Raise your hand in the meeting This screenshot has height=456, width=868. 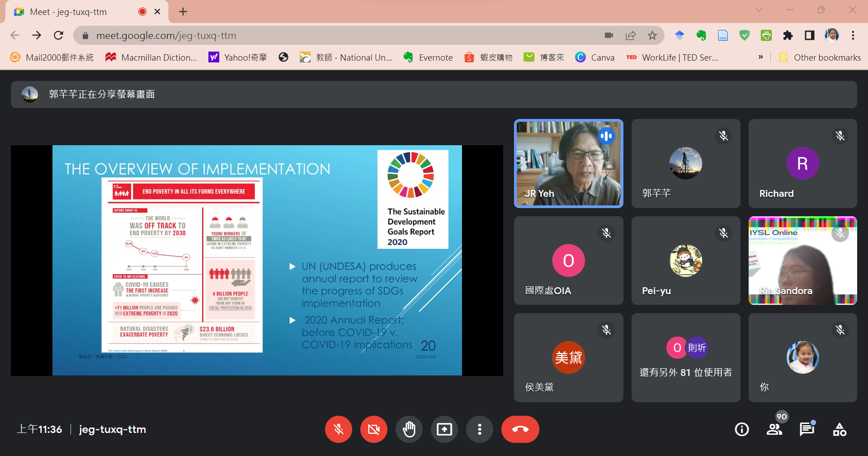409,429
